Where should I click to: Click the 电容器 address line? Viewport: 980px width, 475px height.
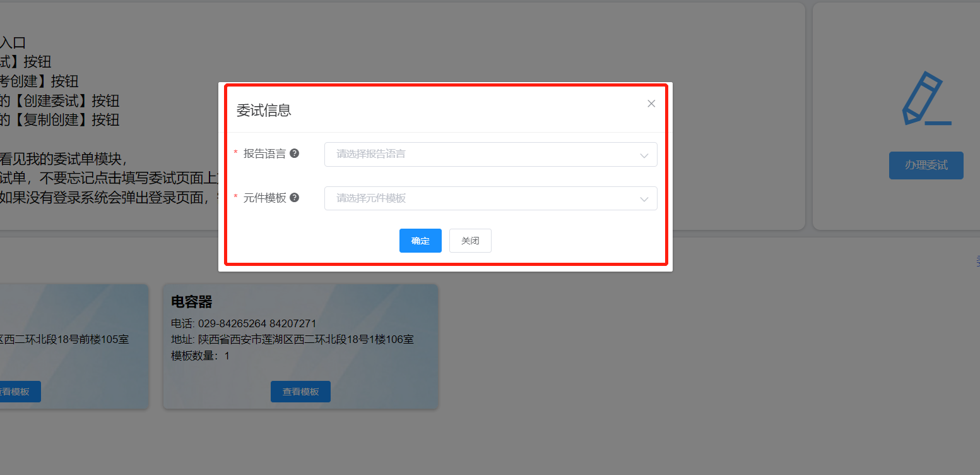point(292,340)
